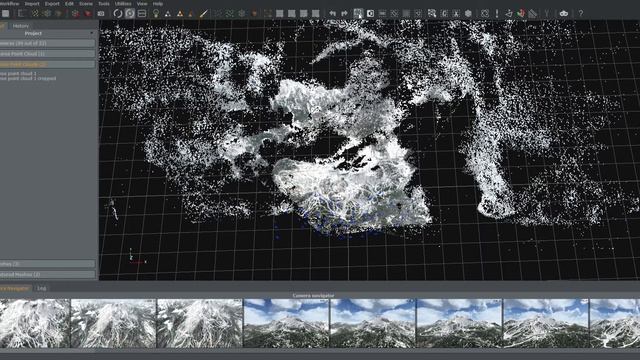The height and width of the screenshot is (360, 640).
Task: Select the 'dense point cloud 1 cropped' item
Action: [x=28, y=78]
